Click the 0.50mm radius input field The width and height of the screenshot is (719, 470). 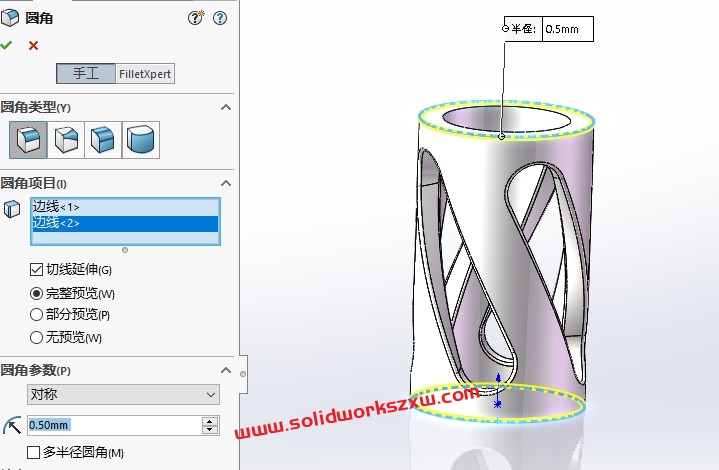(x=115, y=425)
